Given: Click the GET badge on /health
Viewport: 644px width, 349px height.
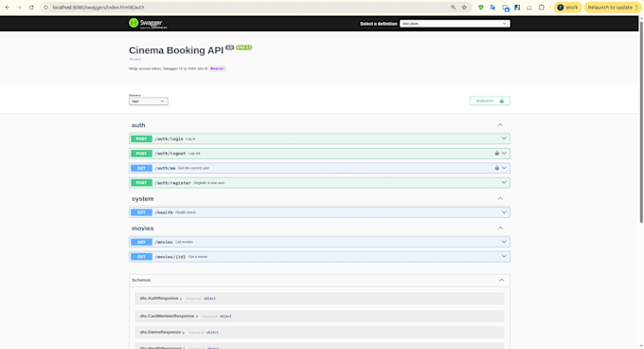Looking at the screenshot, I should pyautogui.click(x=141, y=212).
